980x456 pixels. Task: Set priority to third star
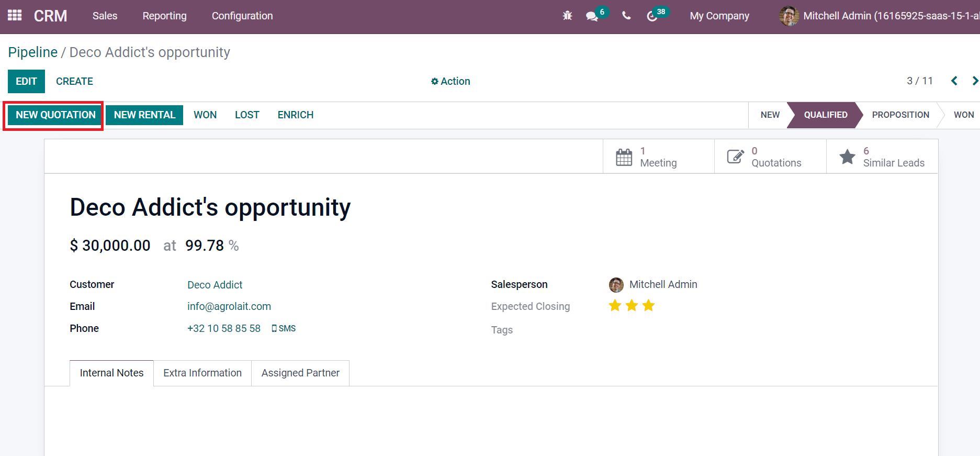click(x=648, y=305)
